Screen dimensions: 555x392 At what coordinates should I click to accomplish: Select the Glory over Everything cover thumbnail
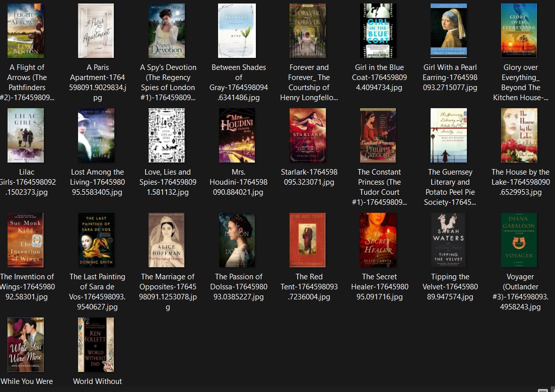pos(519,31)
